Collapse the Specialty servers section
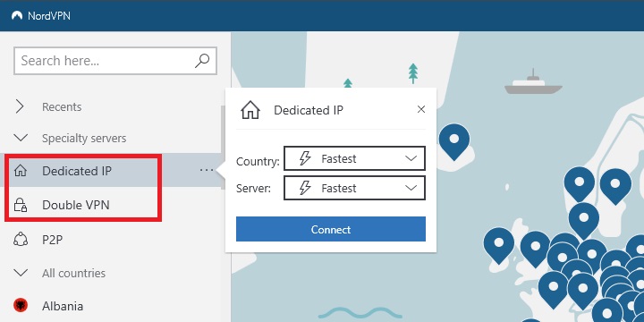Screen dimensions: 644x322 pos(20,138)
